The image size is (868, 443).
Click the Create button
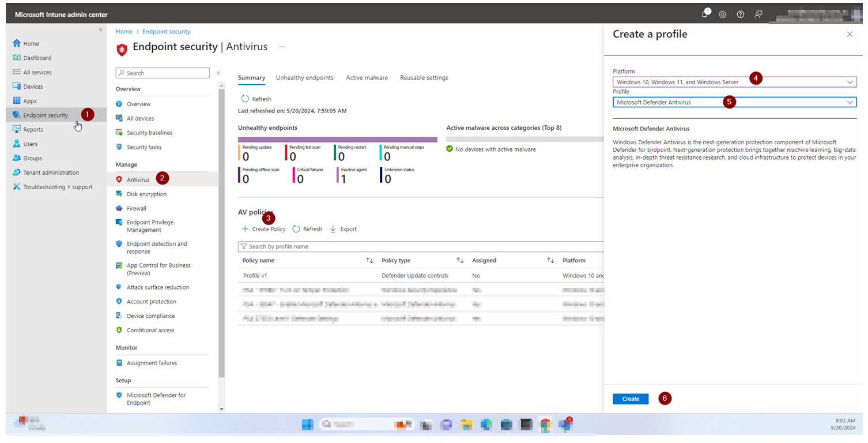pos(631,399)
